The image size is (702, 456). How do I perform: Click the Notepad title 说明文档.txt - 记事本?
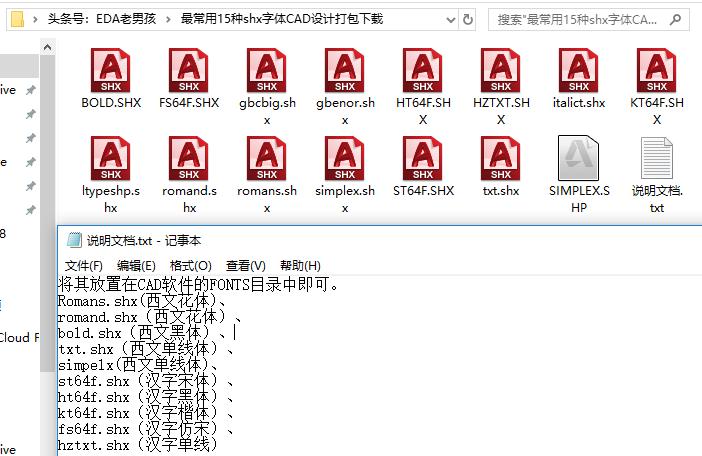144,241
